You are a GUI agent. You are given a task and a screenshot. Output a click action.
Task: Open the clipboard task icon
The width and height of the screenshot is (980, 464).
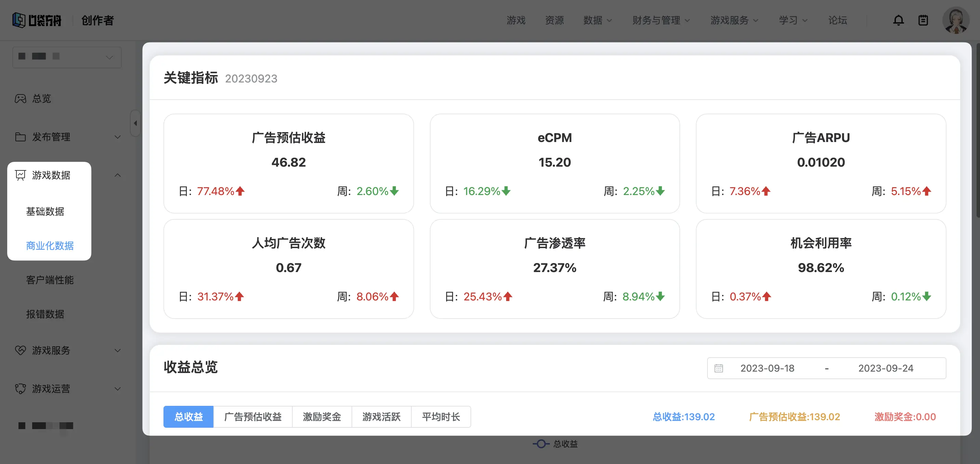coord(923,20)
